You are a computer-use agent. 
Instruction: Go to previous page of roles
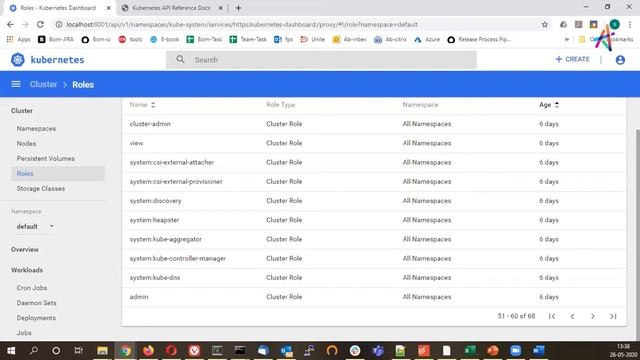pyautogui.click(x=572, y=316)
